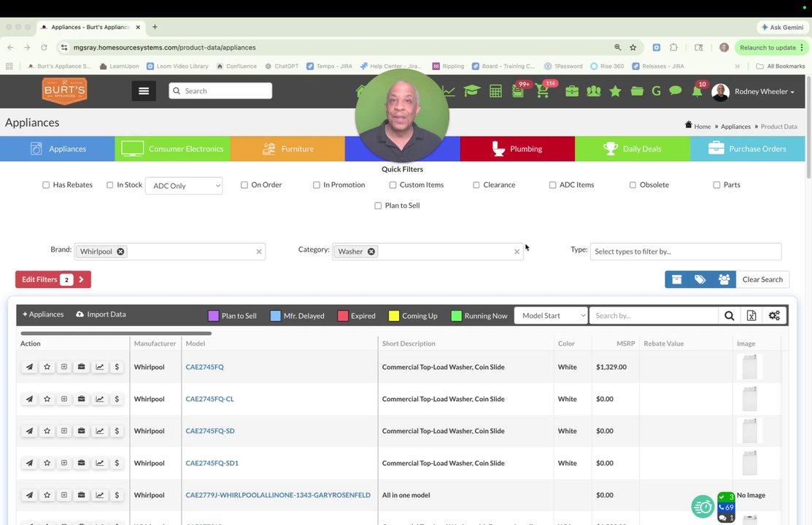Open the green timer widget icon

[x=703, y=506]
